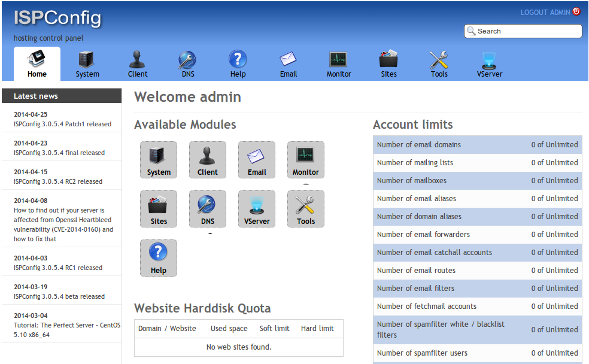
Task: Open the Openssl Heartbleed vulnerability news article
Action: [x=63, y=225]
